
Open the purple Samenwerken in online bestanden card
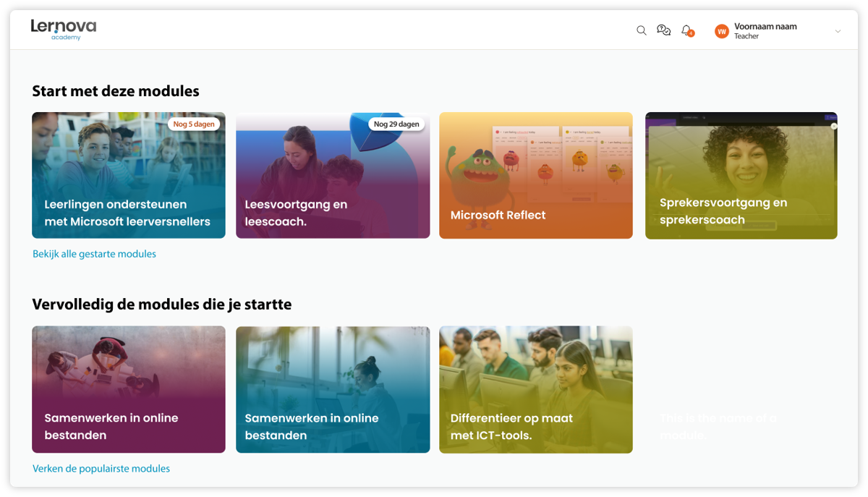128,389
